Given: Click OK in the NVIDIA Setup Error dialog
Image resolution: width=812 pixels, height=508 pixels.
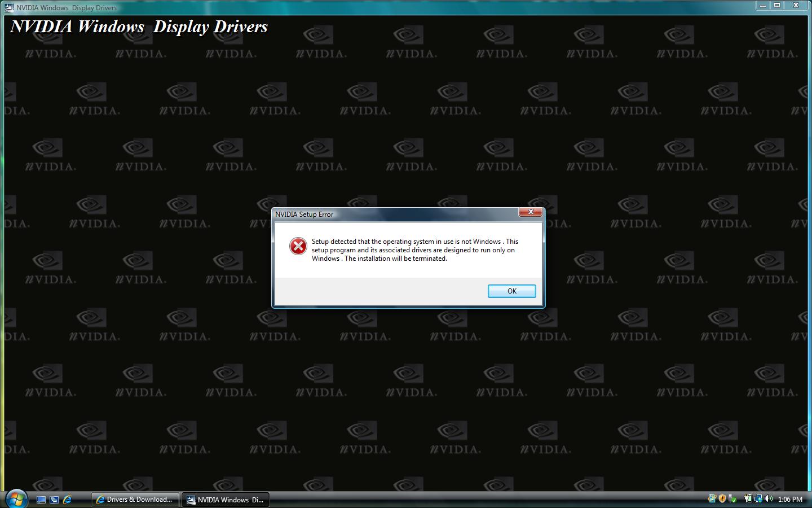Looking at the screenshot, I should point(511,291).
